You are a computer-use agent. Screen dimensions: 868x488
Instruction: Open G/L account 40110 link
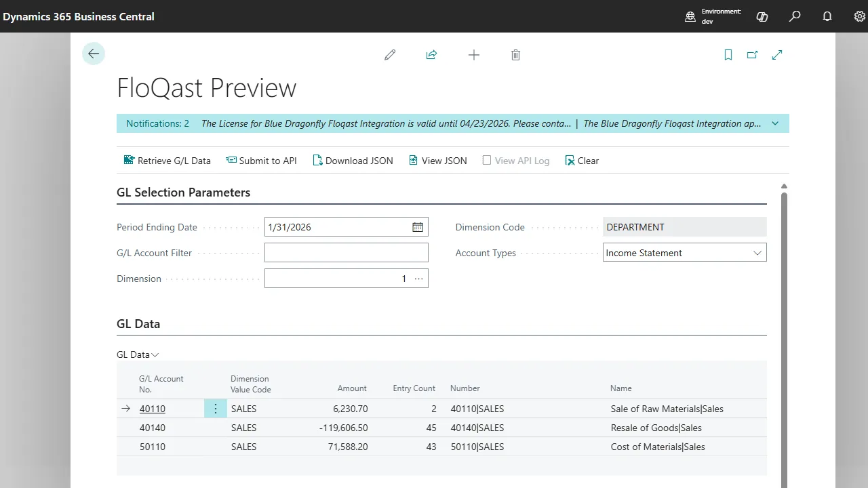click(x=153, y=409)
